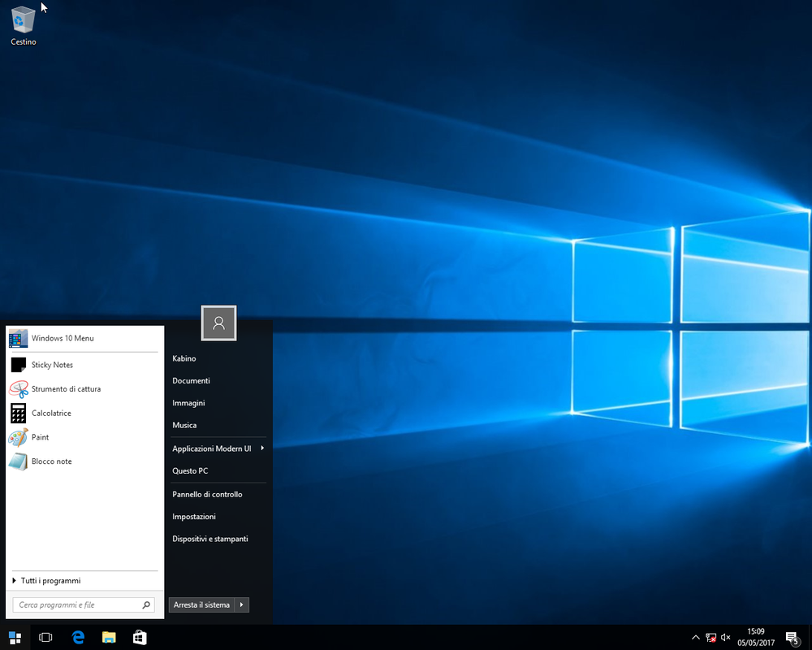Open the Cestino recycle bin icon
This screenshot has width=812, height=650.
(x=24, y=25)
